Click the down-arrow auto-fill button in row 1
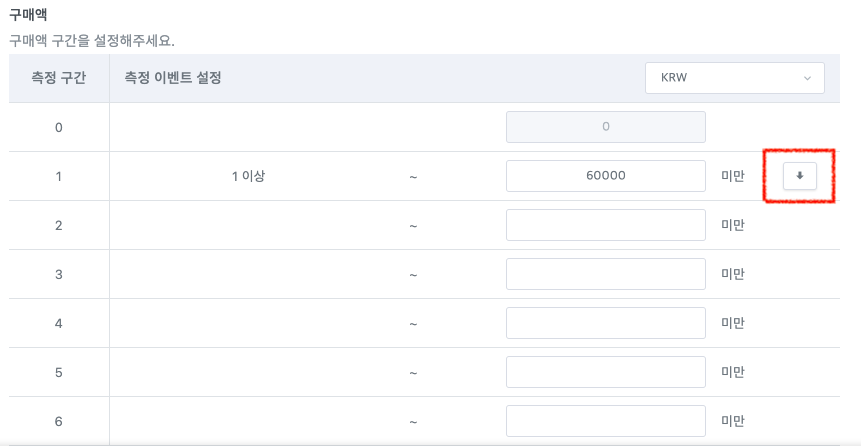 click(800, 176)
